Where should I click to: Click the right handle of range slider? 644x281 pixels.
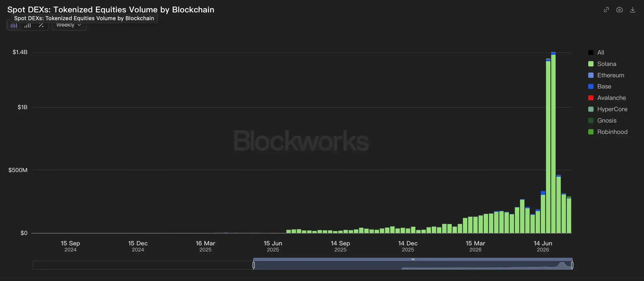[x=572, y=265]
